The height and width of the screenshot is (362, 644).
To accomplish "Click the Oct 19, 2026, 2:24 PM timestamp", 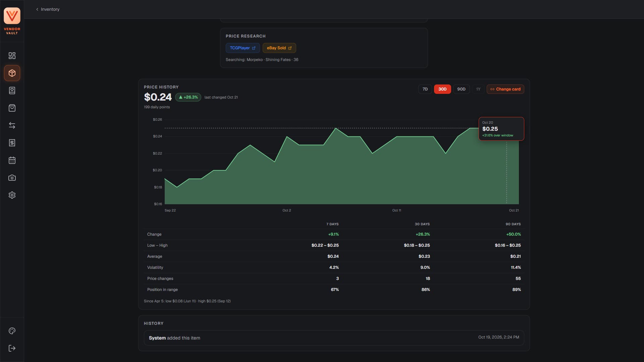I will (x=498, y=337).
